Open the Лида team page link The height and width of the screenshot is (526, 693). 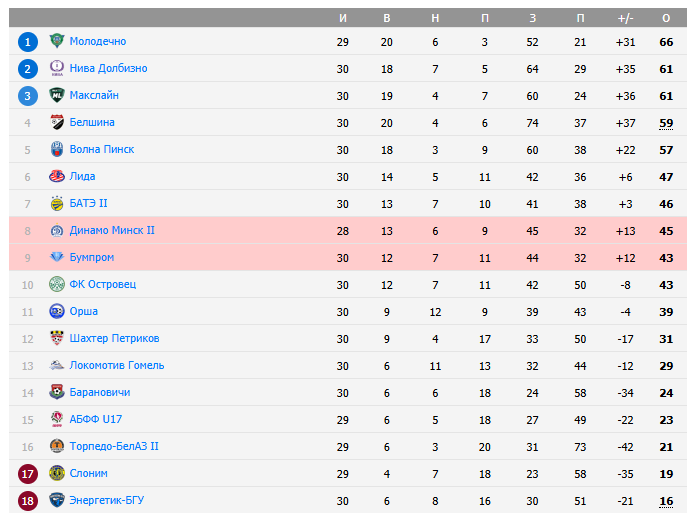pos(82,176)
